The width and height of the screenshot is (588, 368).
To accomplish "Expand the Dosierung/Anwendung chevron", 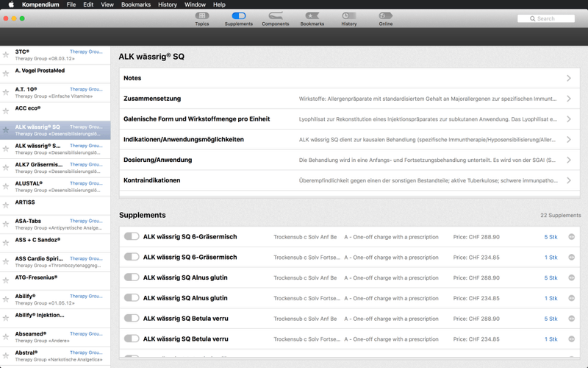I will pyautogui.click(x=569, y=160).
